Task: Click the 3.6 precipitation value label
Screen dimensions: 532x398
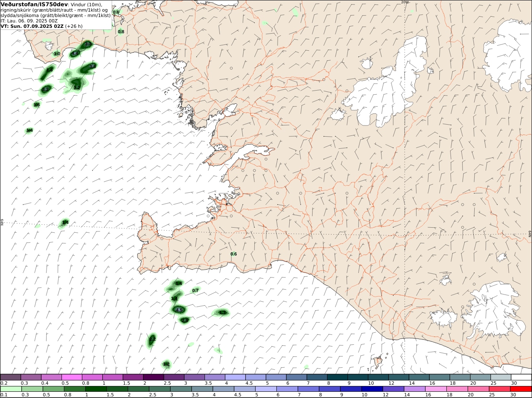Action: point(93,66)
